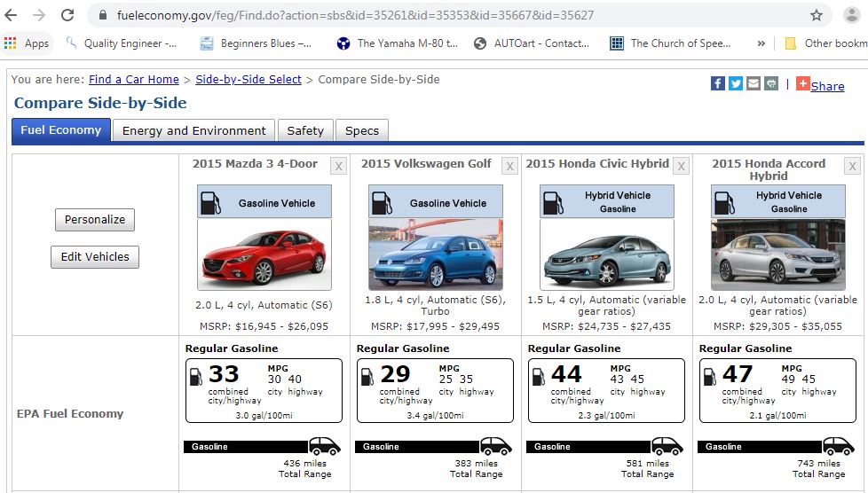Open the Apps bookmark shortcut
This screenshot has width=868, height=493.
coord(27,43)
